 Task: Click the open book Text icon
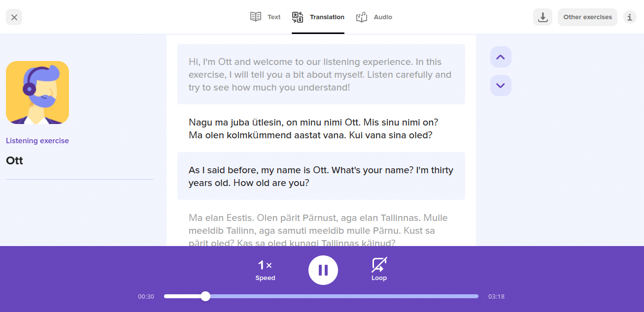point(256,17)
